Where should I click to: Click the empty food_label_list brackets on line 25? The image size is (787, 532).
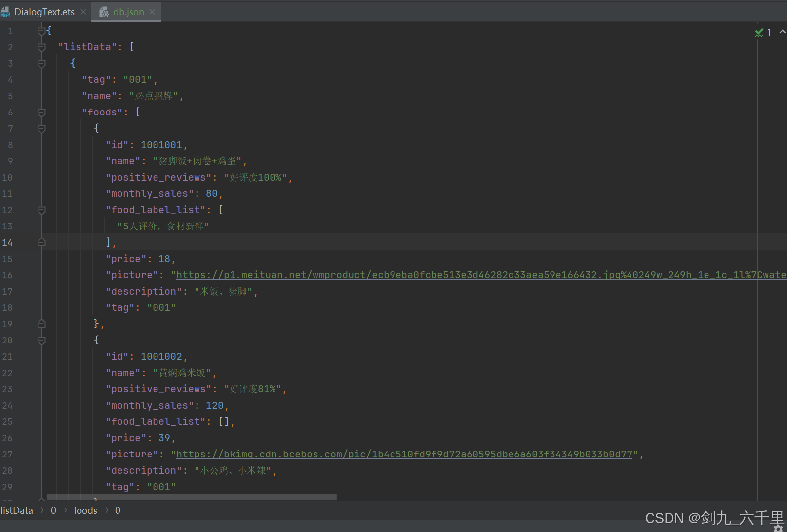tap(224, 422)
